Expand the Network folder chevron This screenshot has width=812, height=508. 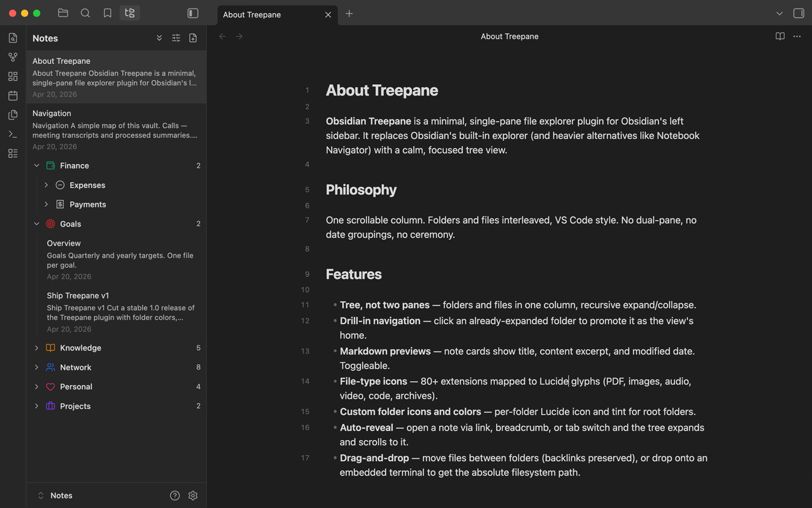pos(37,367)
